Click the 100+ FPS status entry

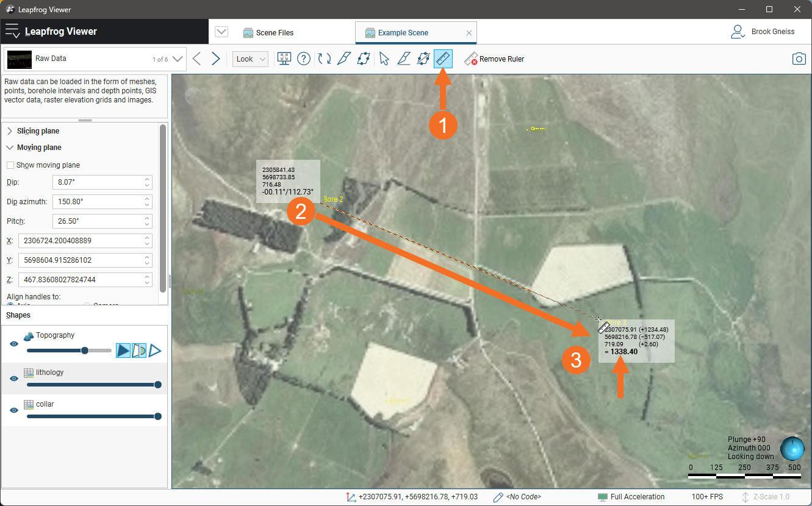click(x=708, y=497)
